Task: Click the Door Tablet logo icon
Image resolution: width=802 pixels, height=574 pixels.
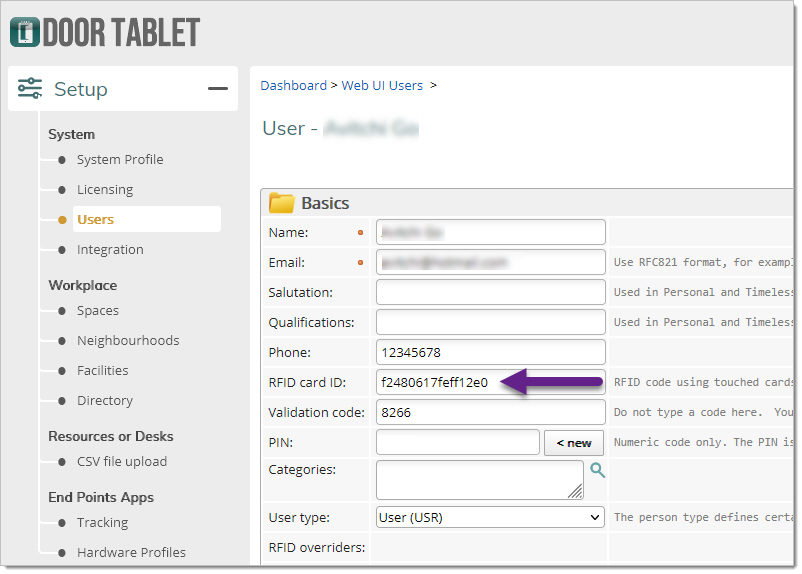Action: 25,32
